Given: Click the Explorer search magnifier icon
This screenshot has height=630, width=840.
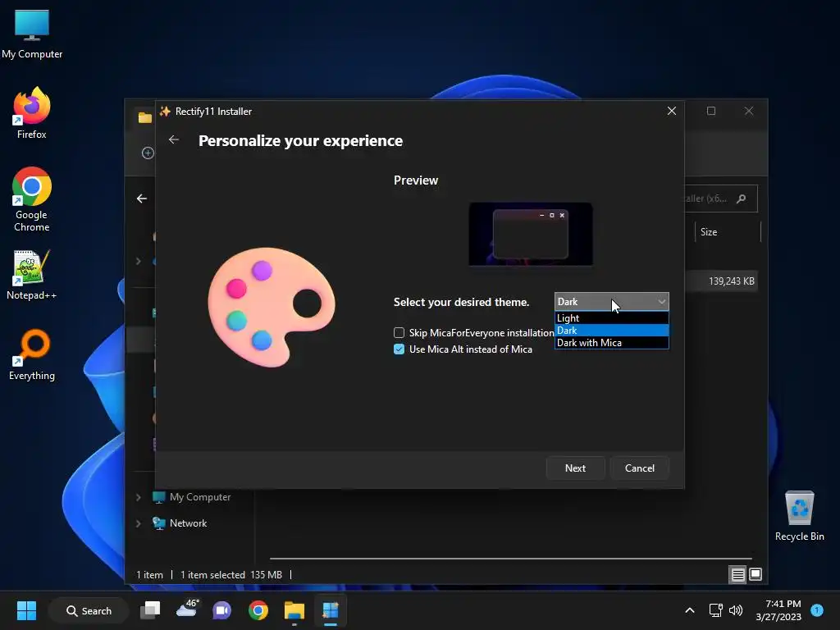Looking at the screenshot, I should [x=742, y=199].
